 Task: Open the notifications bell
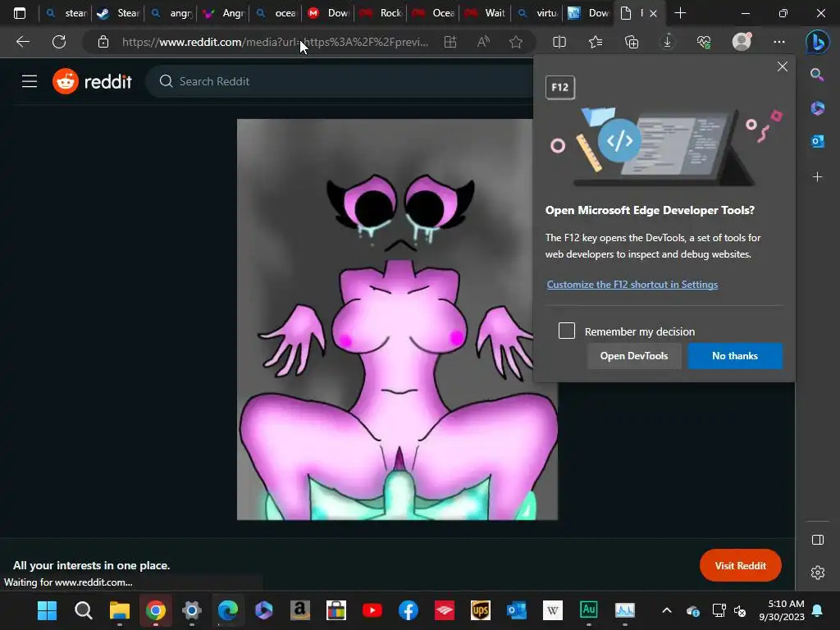coord(818,610)
